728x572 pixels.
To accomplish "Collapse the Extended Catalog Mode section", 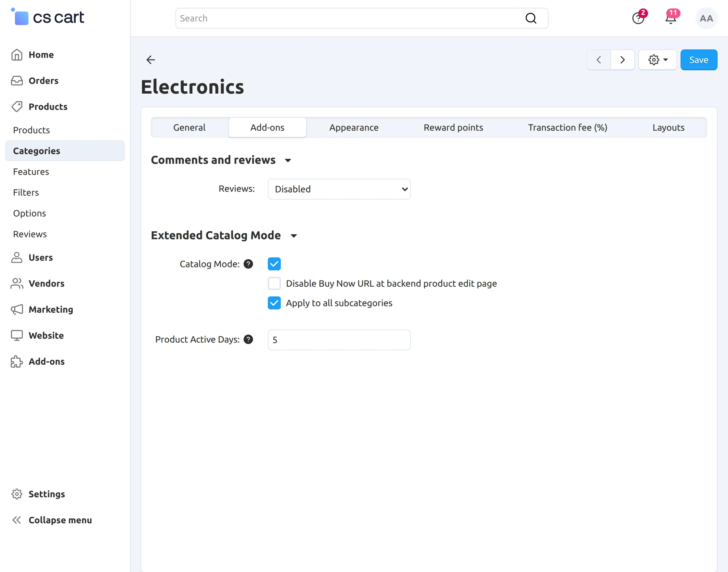I will pos(224,235).
